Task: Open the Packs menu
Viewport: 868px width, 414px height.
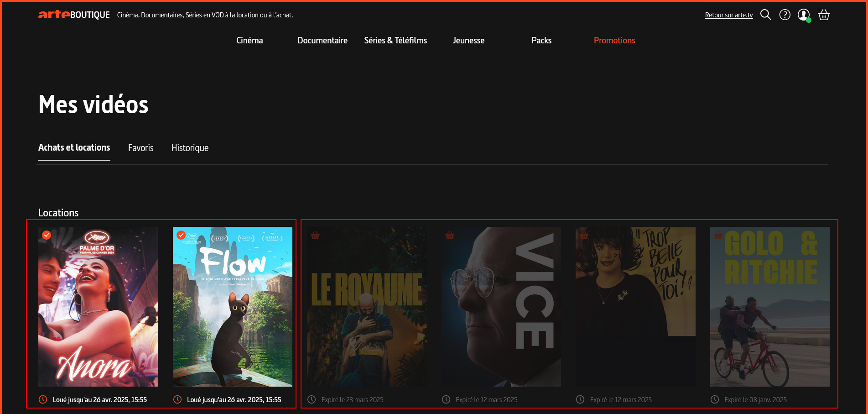Action: point(541,40)
